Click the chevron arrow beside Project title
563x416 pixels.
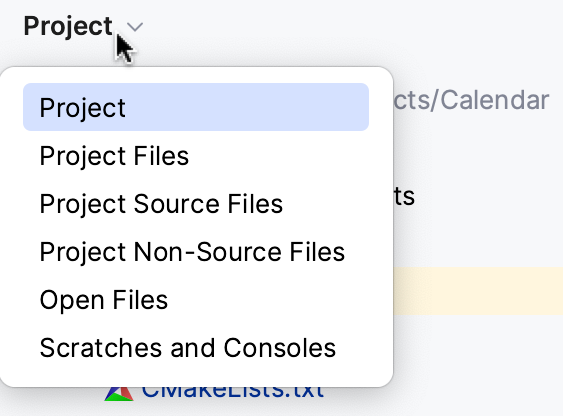click(x=135, y=27)
